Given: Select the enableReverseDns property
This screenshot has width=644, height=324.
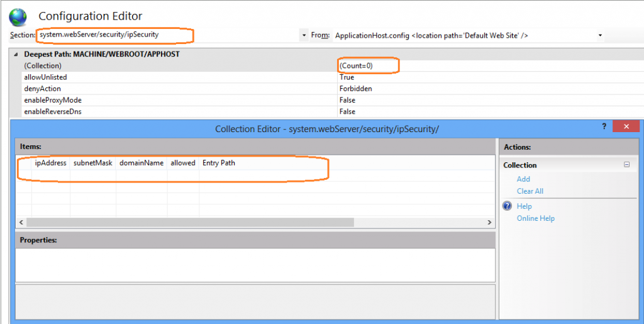Looking at the screenshot, I should tap(52, 112).
